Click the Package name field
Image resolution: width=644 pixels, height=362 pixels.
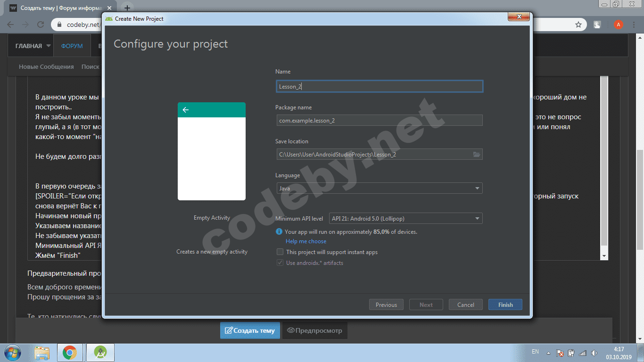point(379,120)
